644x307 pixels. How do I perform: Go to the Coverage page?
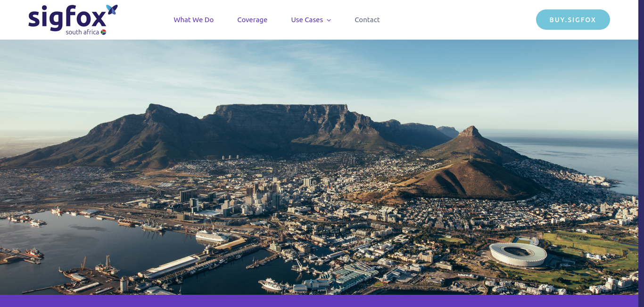(252, 20)
